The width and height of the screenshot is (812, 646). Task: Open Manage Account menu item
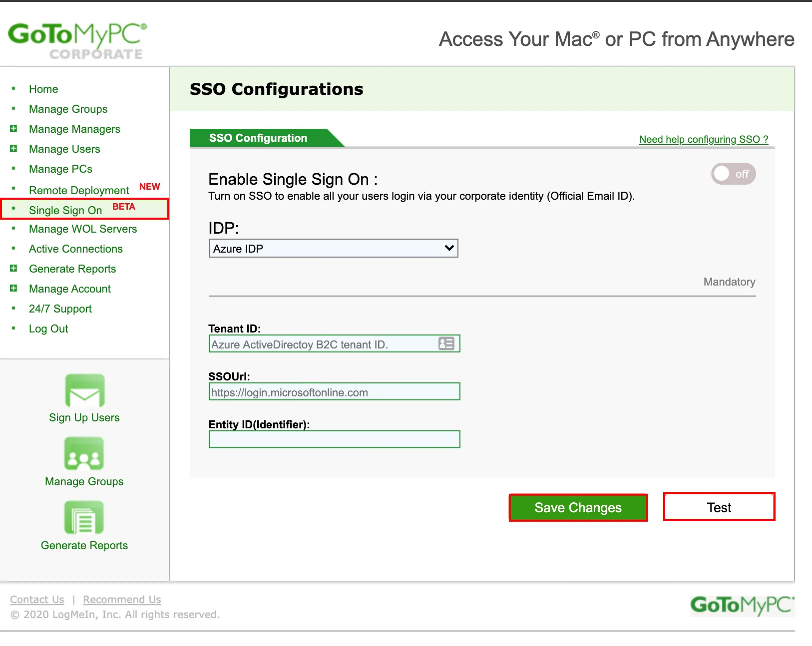(x=70, y=289)
